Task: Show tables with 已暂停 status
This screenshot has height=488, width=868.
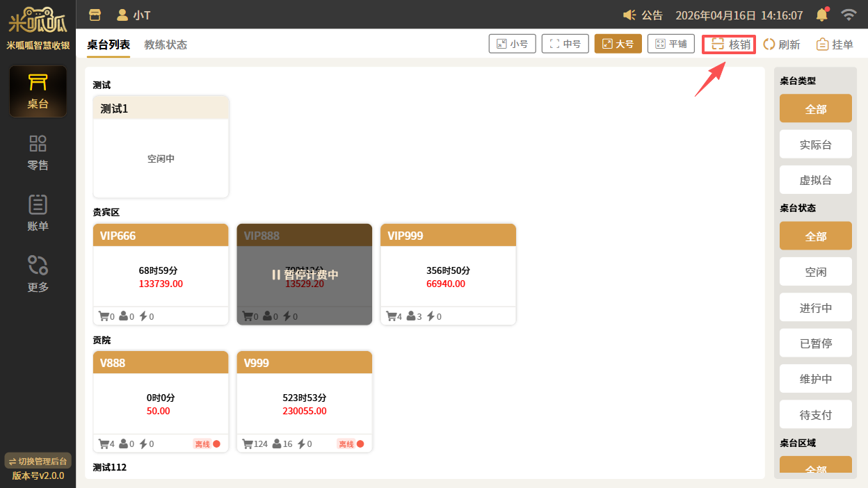Action: 815,343
